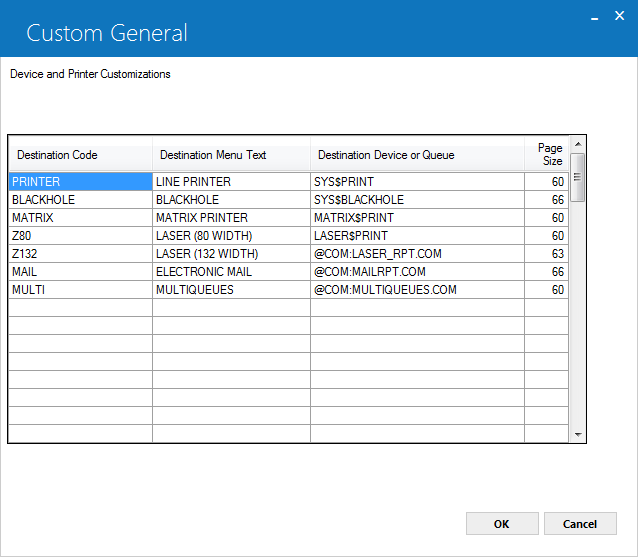The width and height of the screenshot is (638, 557).
Task: Select the MULTI destination code cell
Action: [81, 289]
